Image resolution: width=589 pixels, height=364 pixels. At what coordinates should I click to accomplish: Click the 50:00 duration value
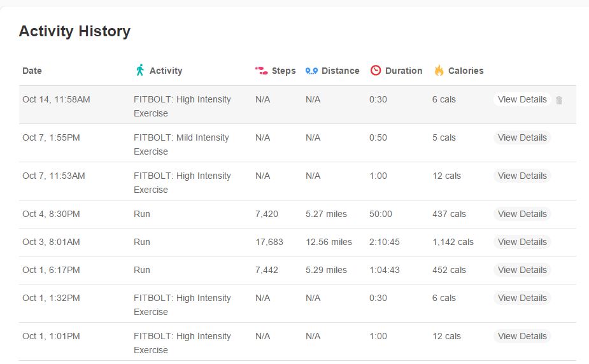click(381, 214)
